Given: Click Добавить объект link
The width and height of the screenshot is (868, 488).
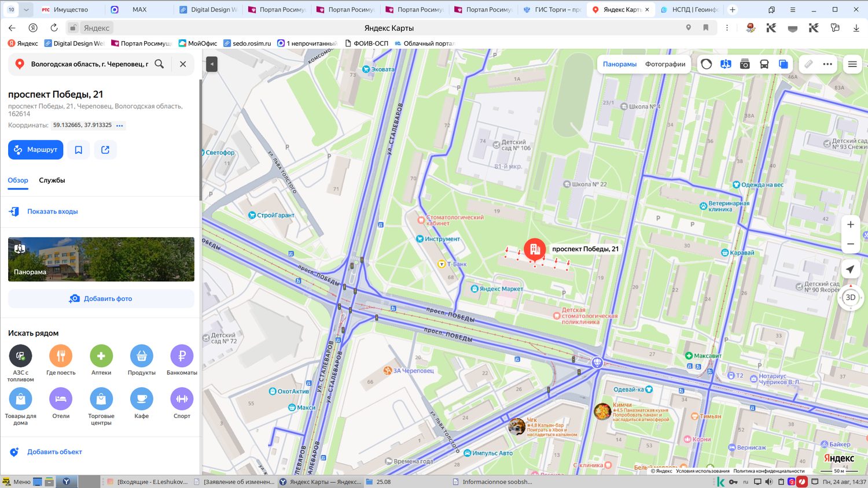Looking at the screenshot, I should pyautogui.click(x=54, y=452).
